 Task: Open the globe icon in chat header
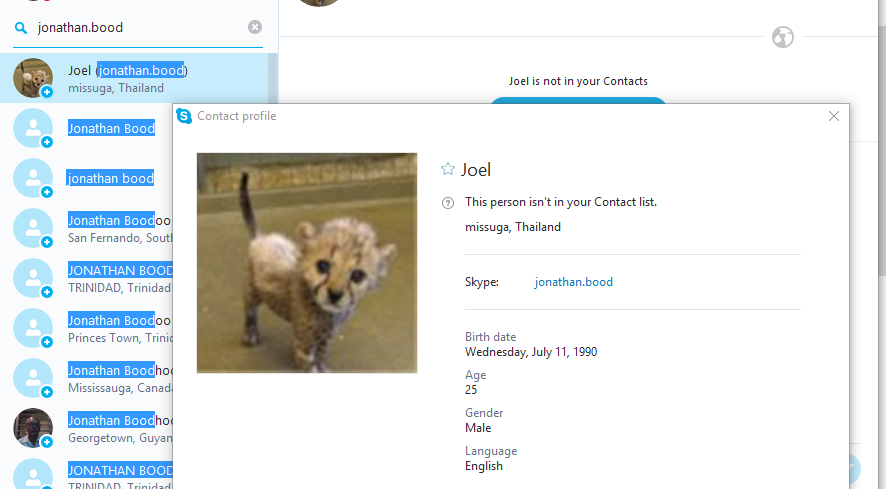pos(783,37)
